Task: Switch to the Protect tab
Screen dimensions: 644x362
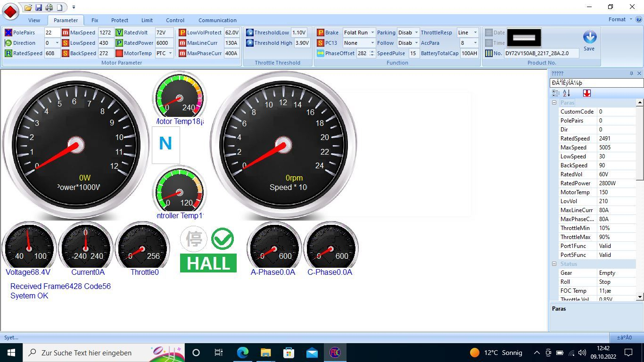Action: click(x=119, y=20)
